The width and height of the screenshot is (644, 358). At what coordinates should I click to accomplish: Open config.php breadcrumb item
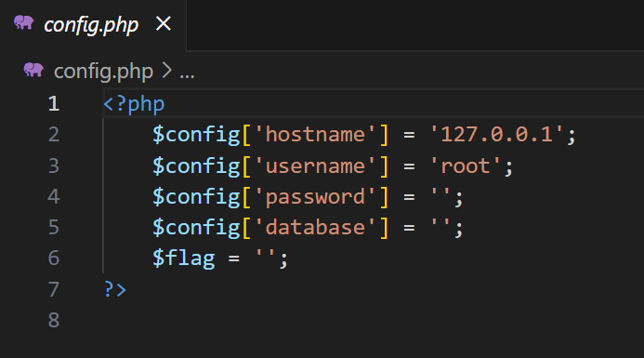click(x=103, y=72)
